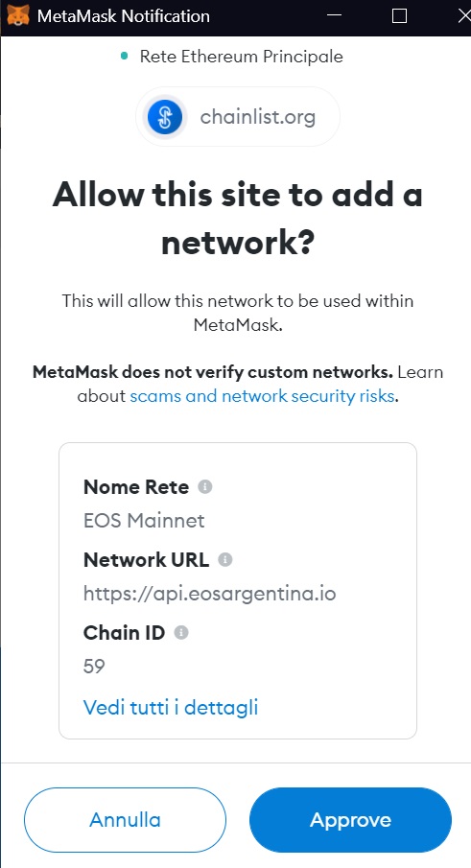The height and width of the screenshot is (868, 471).
Task: Click the info icon next to Nome Rete
Action: [x=204, y=486]
